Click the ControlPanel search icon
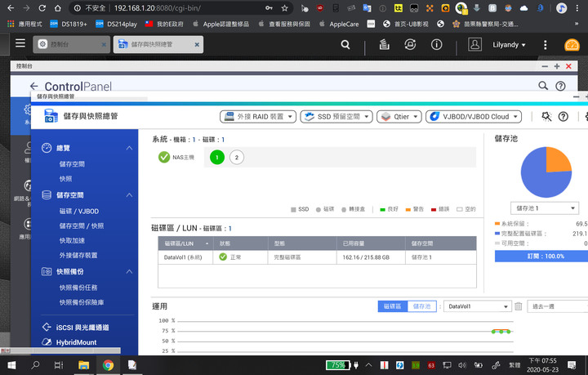The width and height of the screenshot is (588, 375). [x=543, y=86]
